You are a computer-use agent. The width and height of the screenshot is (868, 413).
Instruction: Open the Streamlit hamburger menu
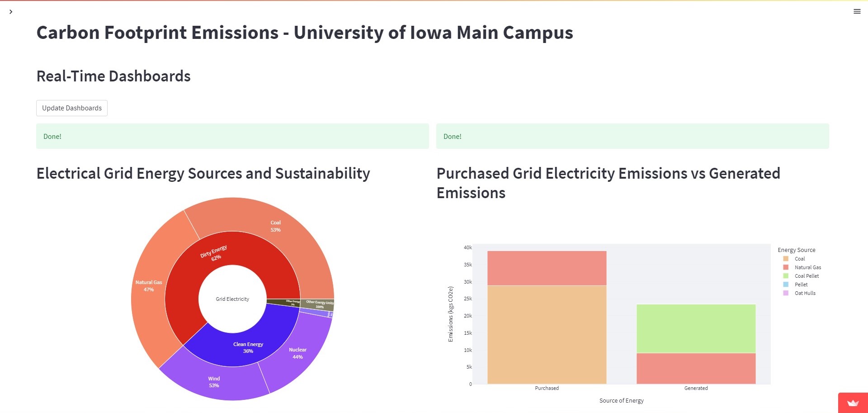coord(857,11)
